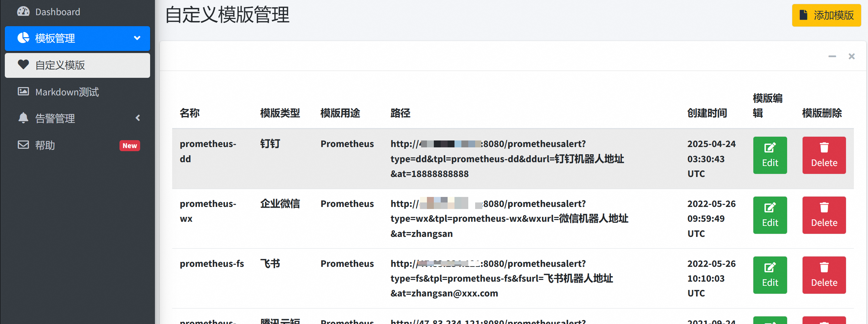Edit the prometheus-fs template
This screenshot has width=868, height=324.
click(770, 275)
